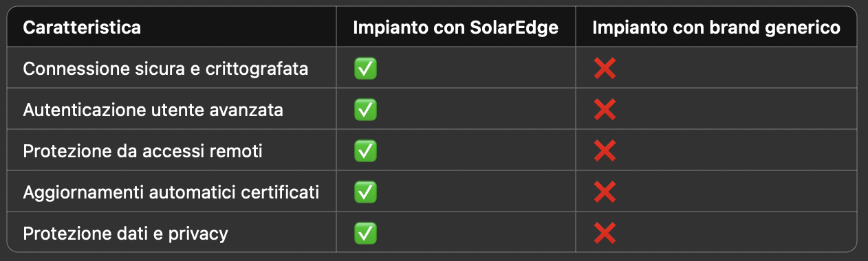The width and height of the screenshot is (868, 261).
Task: Select the Impianto con brand generico header
Action: point(717,28)
